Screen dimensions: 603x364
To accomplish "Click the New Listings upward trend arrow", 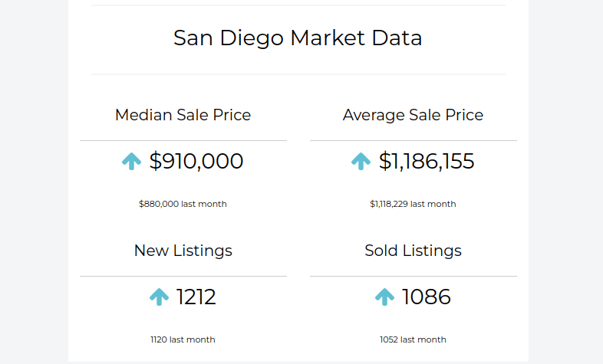I will [159, 297].
